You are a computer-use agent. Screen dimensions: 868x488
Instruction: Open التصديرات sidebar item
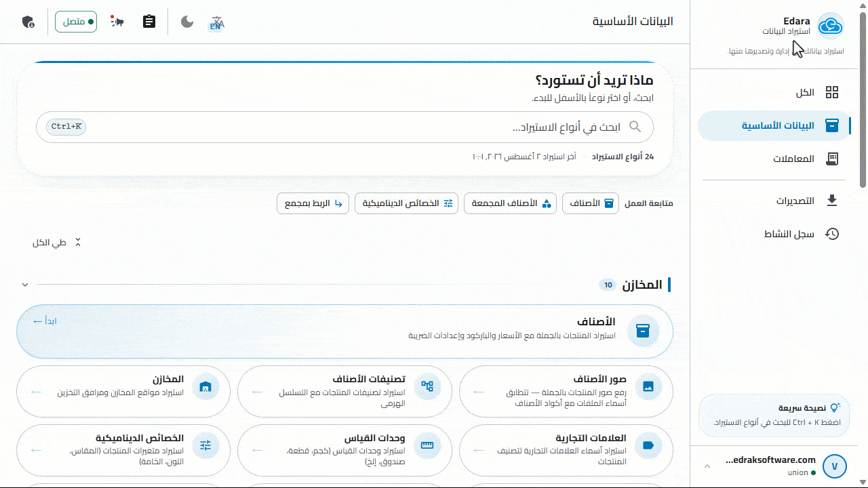775,201
